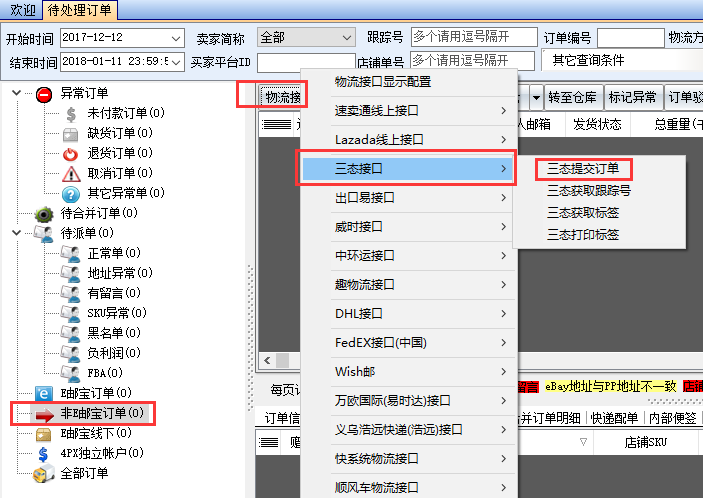Click the 物流接 toolbar button
Screen dimensions: 703x498
point(282,97)
